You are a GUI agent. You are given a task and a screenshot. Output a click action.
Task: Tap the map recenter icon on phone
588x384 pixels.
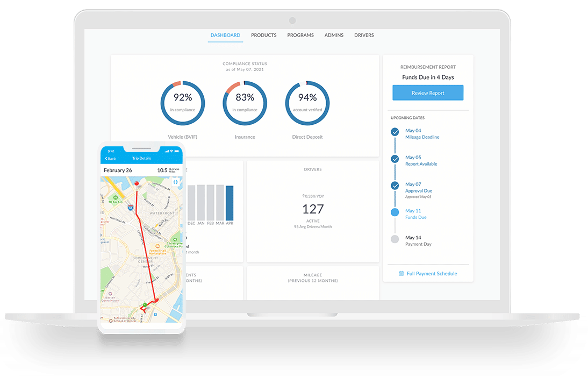pyautogui.click(x=175, y=182)
